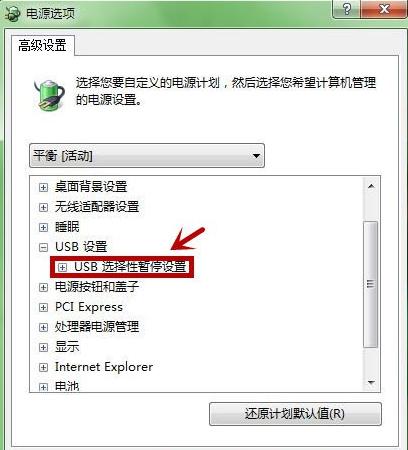
Task: Select the 高级设置 tab
Action: (x=42, y=45)
